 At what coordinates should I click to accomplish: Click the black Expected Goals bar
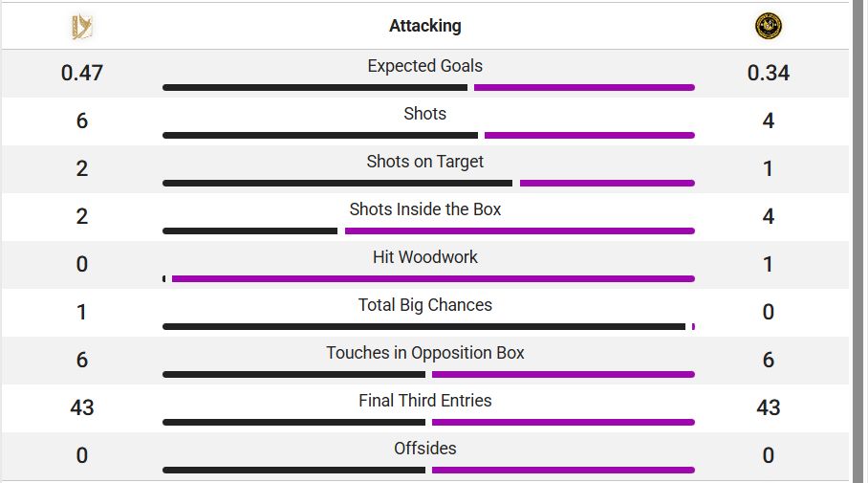coord(315,88)
